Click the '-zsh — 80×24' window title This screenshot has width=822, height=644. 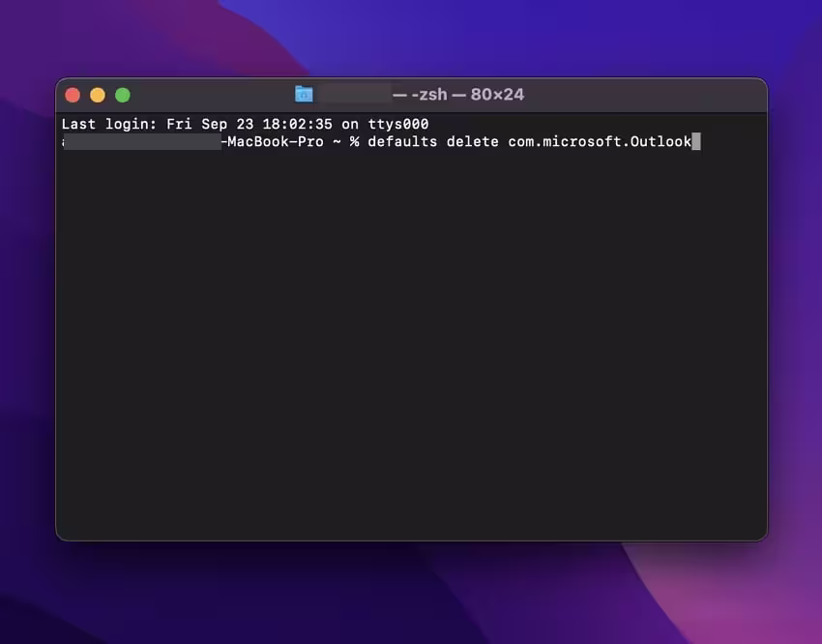(x=468, y=95)
